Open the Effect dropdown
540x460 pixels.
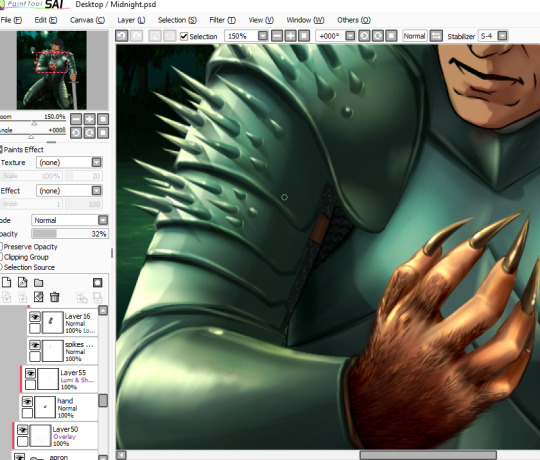coord(96,190)
